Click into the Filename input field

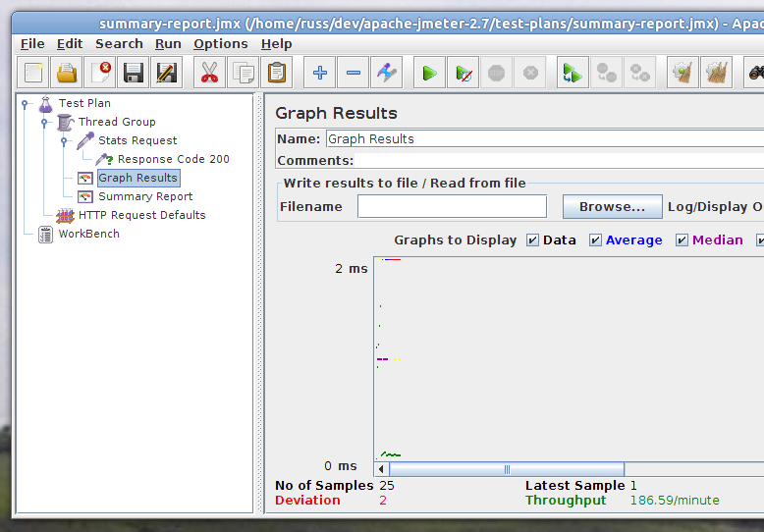tap(452, 206)
